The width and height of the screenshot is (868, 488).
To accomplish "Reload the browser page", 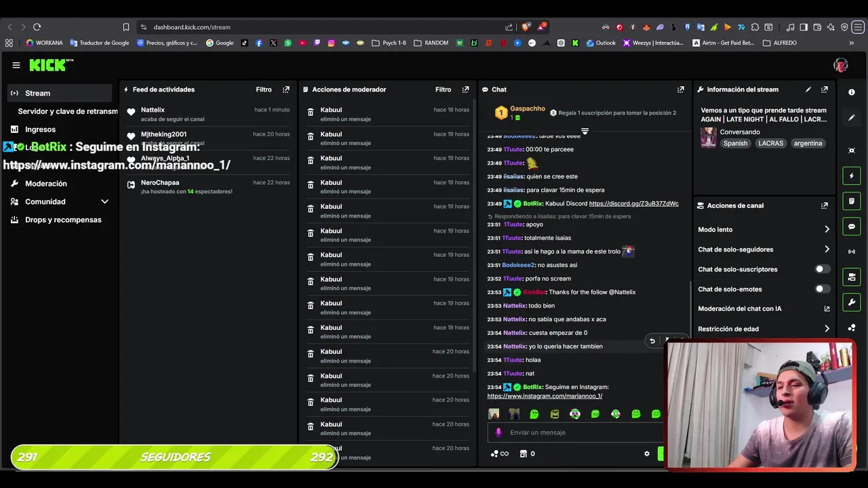I will [37, 27].
